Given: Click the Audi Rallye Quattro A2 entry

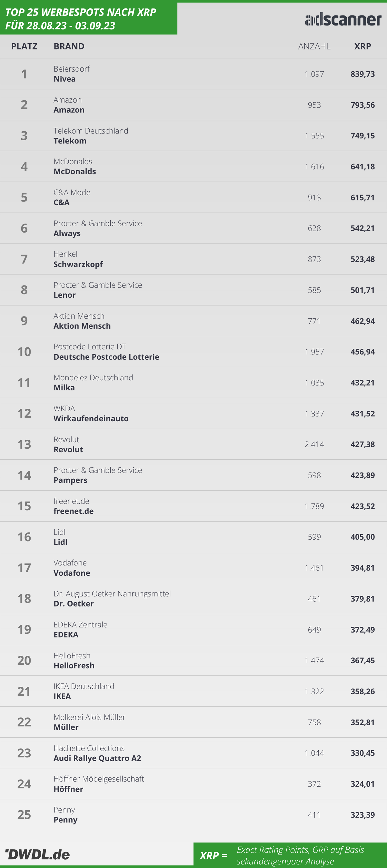Looking at the screenshot, I should pos(97,758).
